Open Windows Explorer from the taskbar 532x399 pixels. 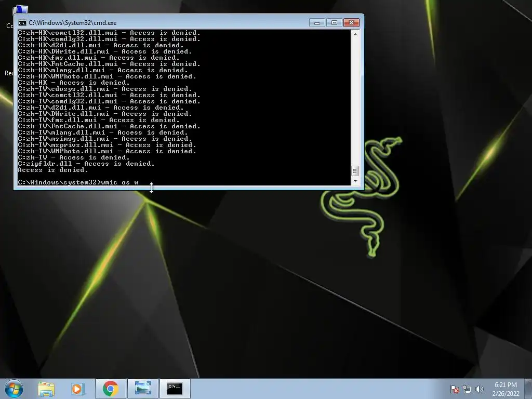[x=46, y=389]
